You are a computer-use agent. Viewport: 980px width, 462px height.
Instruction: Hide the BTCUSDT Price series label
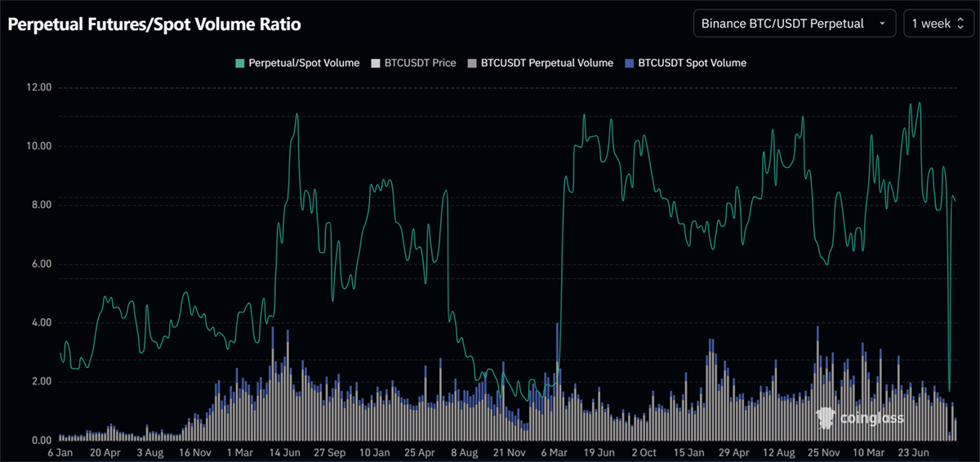click(x=420, y=63)
